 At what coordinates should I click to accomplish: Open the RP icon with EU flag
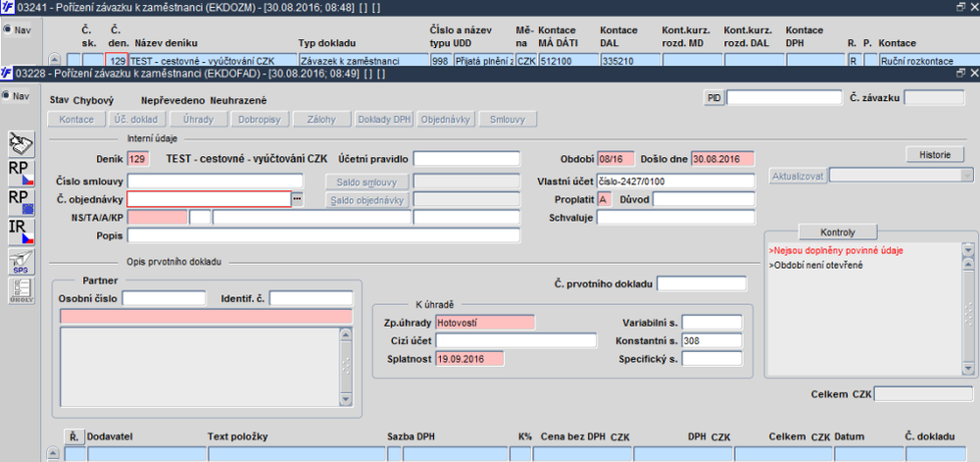tap(22, 203)
